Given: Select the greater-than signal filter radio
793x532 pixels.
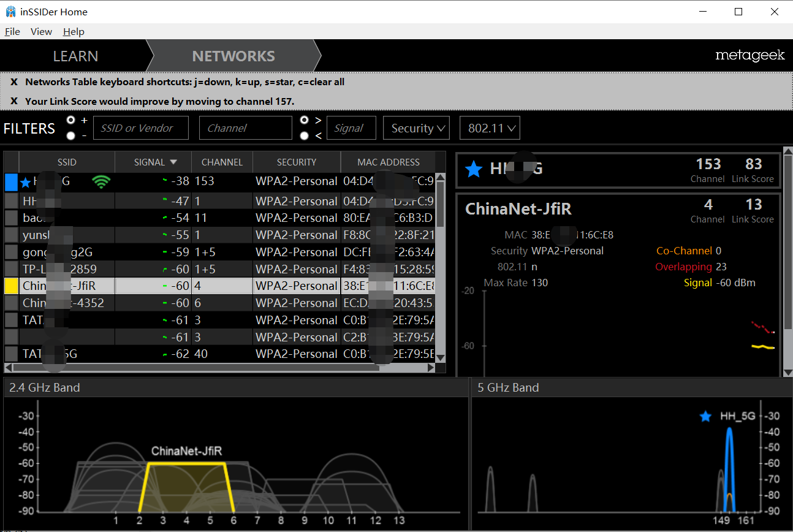Looking at the screenshot, I should (305, 120).
